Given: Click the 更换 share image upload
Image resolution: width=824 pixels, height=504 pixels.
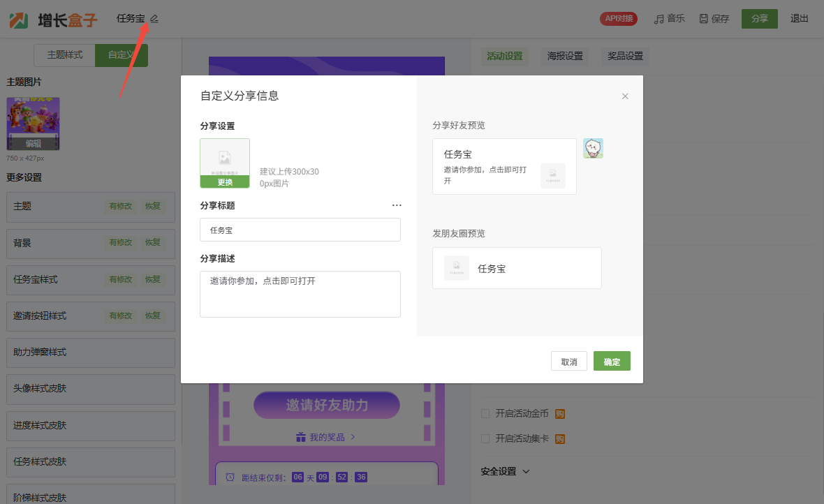Looking at the screenshot, I should [224, 181].
